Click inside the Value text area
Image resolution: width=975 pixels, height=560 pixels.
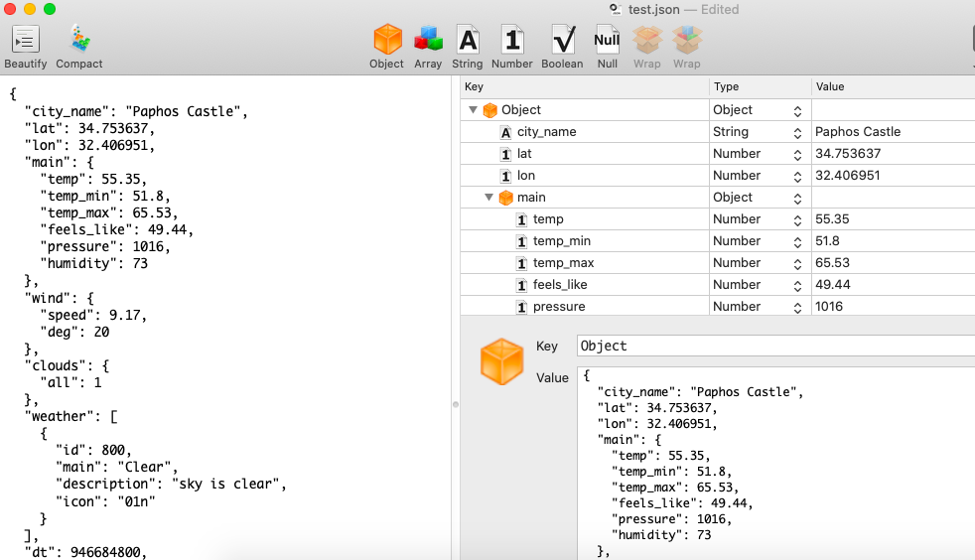[x=776, y=463]
